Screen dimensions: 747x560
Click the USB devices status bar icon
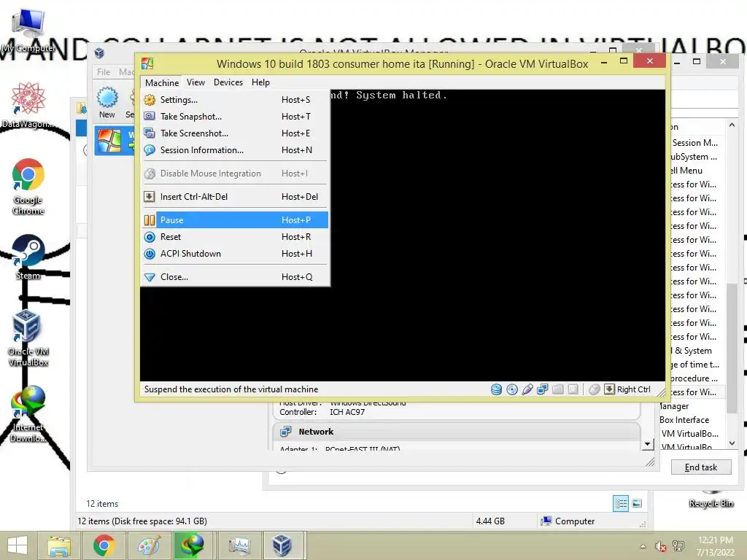point(527,389)
